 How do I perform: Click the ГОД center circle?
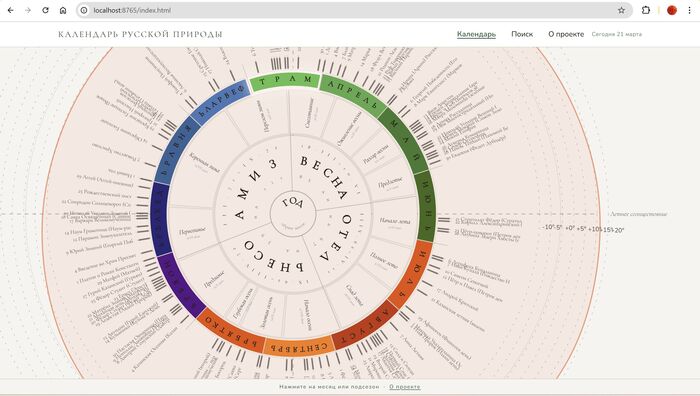click(x=293, y=214)
